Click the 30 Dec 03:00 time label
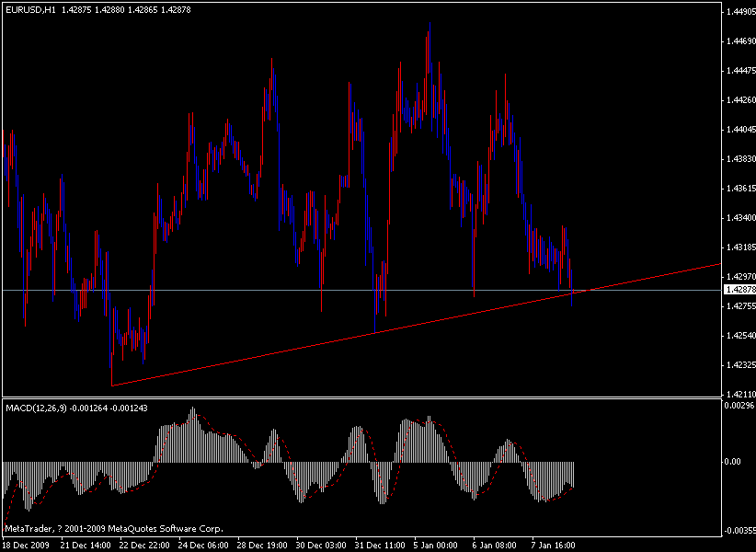Image resolution: width=756 pixels, height=552 pixels. [322, 546]
